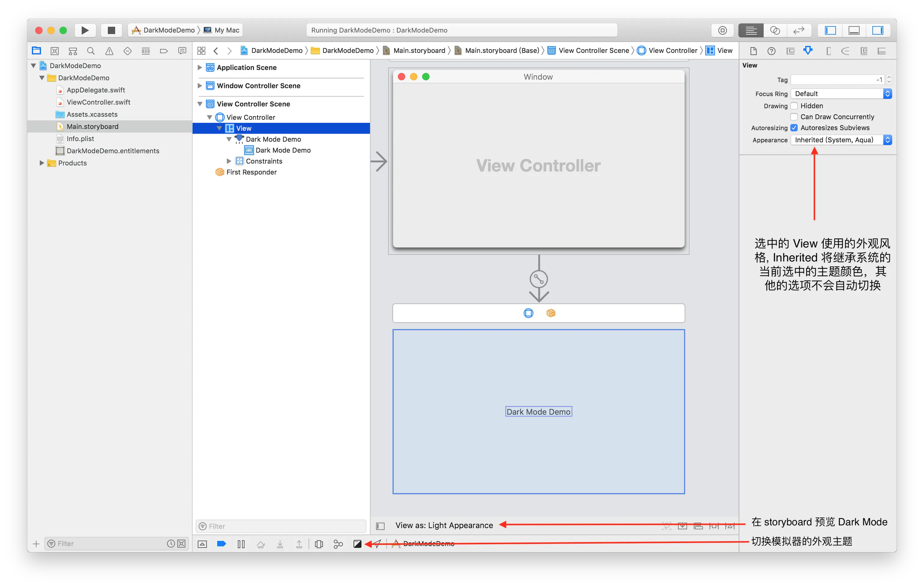Switch to the View Effects inspector tab
The width and height of the screenshot is (924, 588).
(x=882, y=51)
